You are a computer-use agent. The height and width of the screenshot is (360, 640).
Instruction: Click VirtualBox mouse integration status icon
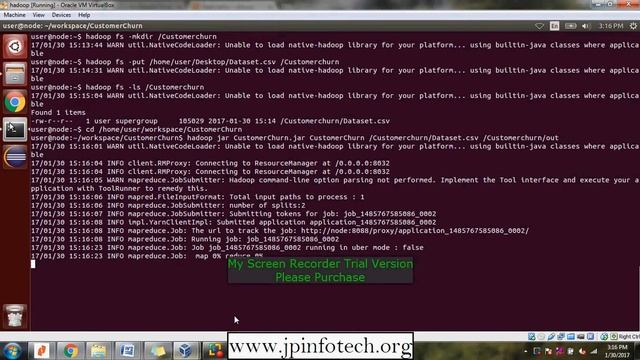coord(604,337)
